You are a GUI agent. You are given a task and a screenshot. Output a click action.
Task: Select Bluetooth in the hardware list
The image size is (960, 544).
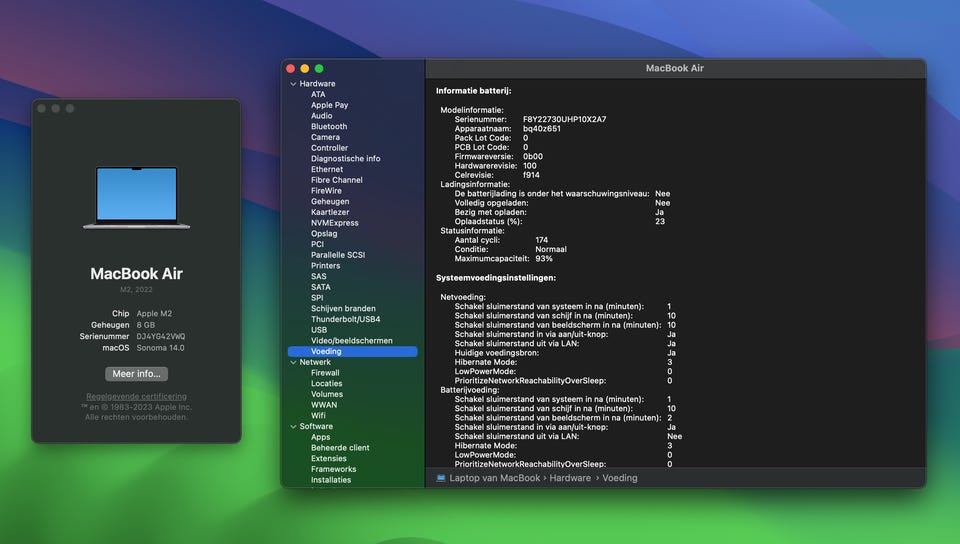pyautogui.click(x=329, y=126)
